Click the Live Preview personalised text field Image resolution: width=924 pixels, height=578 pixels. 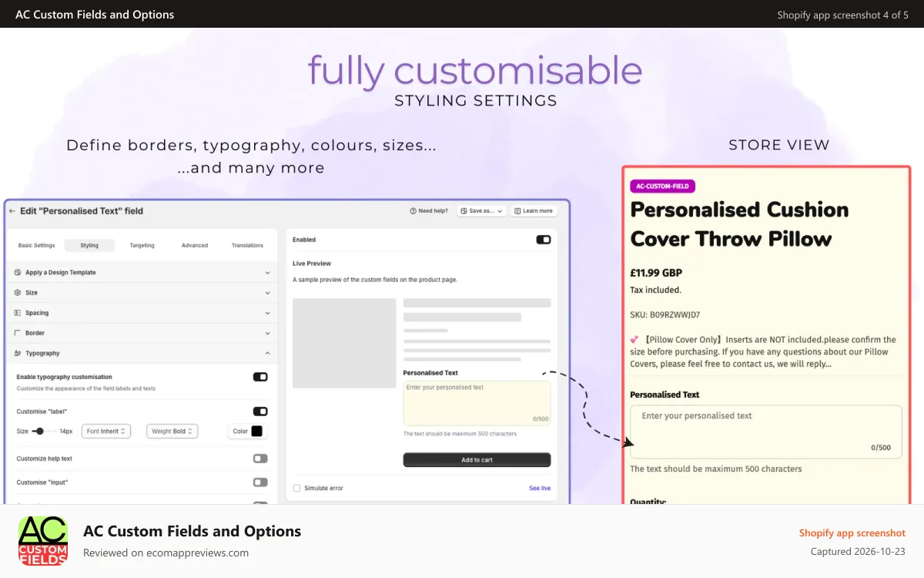(x=477, y=403)
